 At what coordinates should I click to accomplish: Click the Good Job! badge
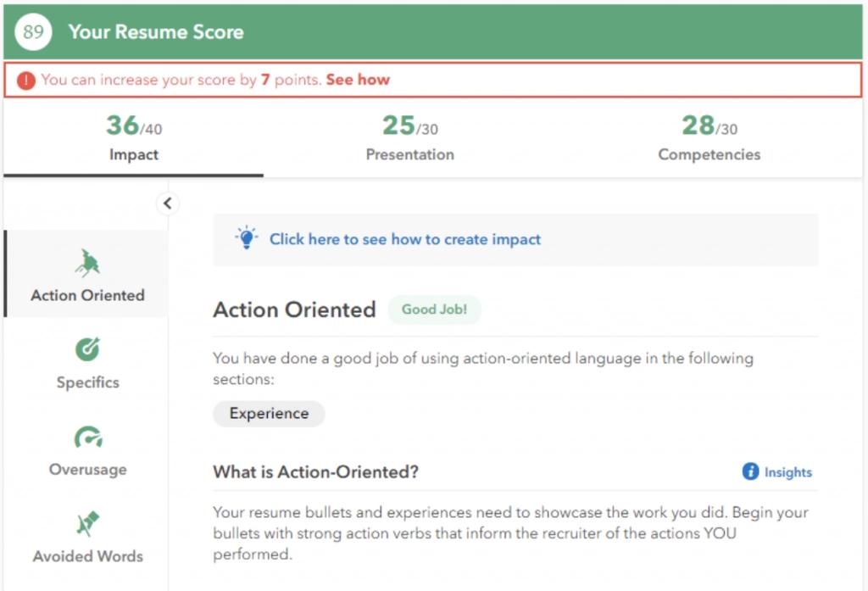434,309
